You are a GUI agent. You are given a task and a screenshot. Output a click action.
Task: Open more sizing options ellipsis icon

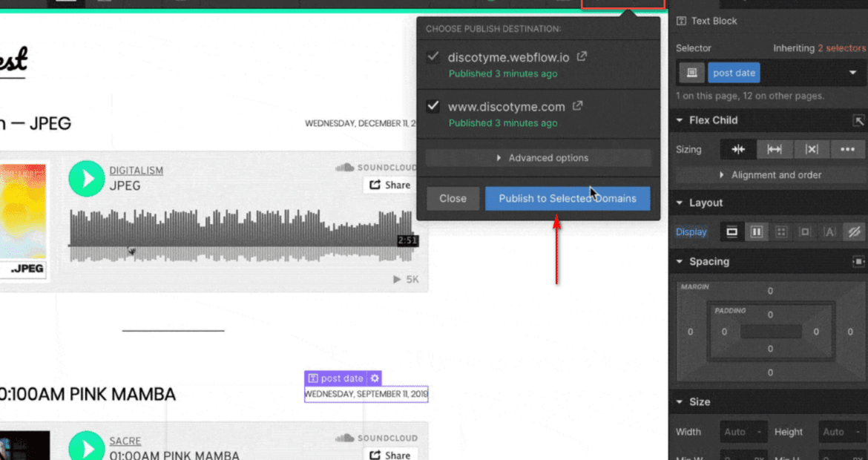point(848,149)
